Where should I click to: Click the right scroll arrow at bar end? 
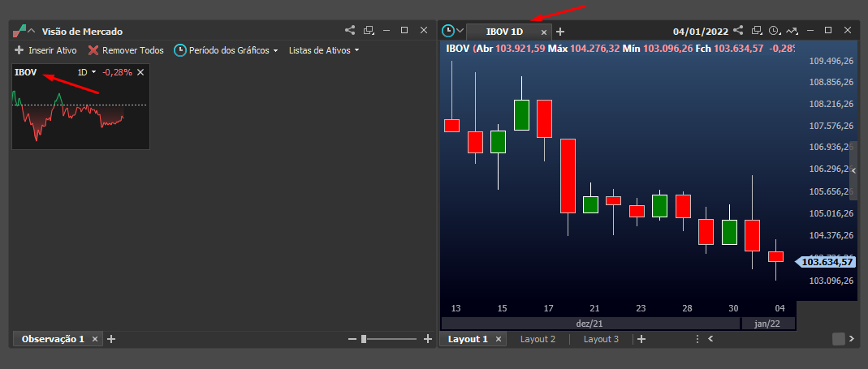[853, 338]
